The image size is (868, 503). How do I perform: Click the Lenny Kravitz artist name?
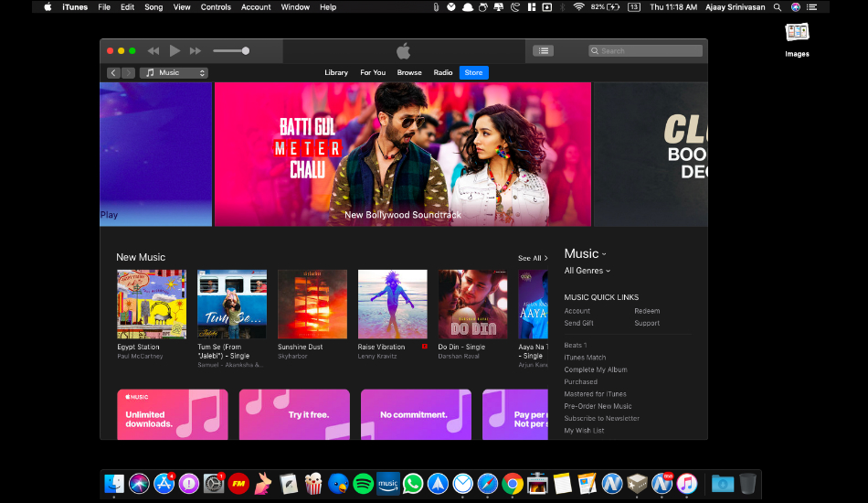click(x=377, y=356)
